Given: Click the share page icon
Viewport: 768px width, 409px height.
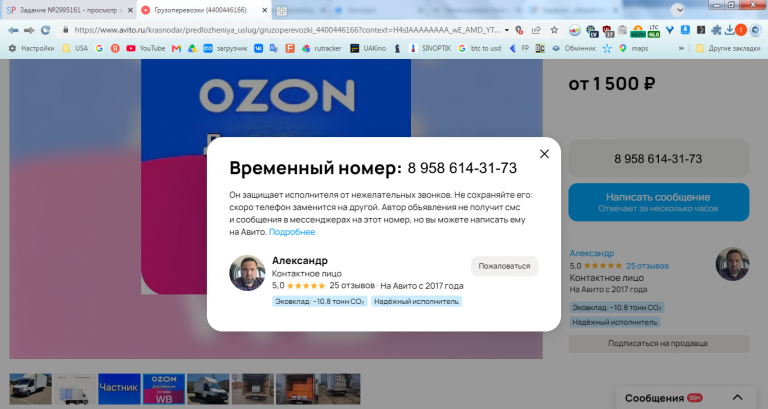Looking at the screenshot, I should click(x=536, y=30).
